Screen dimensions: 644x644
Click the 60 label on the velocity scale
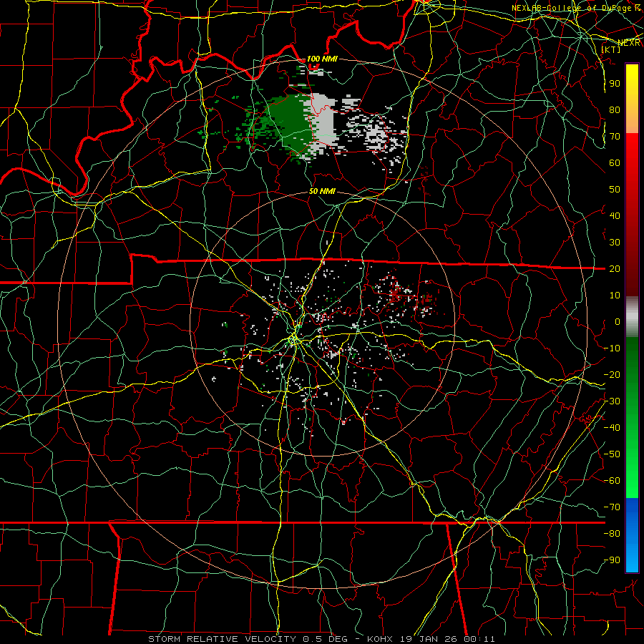pos(615,162)
